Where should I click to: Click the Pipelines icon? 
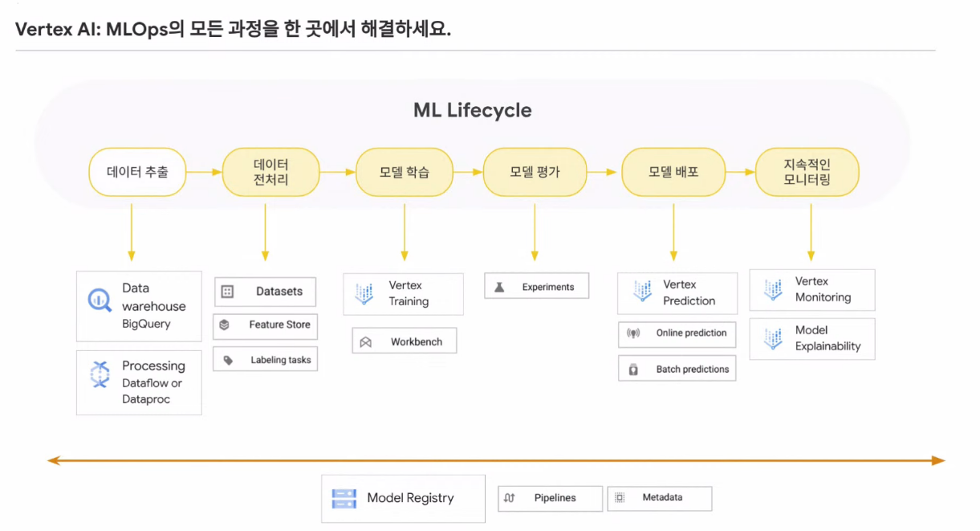click(x=510, y=498)
